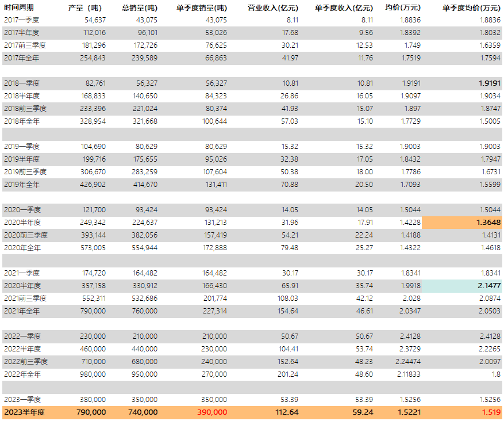This screenshot has width=504, height=421.
Task: Click revenue value 108.03
Action: 288,298
